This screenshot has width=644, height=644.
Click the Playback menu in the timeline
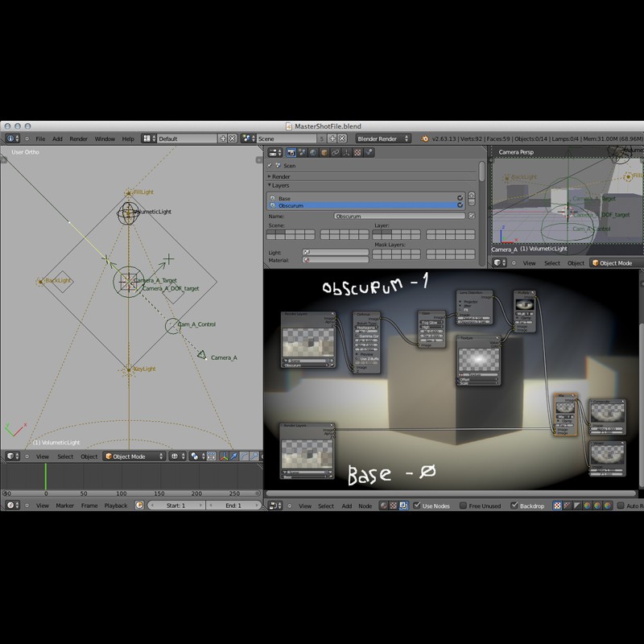click(116, 506)
